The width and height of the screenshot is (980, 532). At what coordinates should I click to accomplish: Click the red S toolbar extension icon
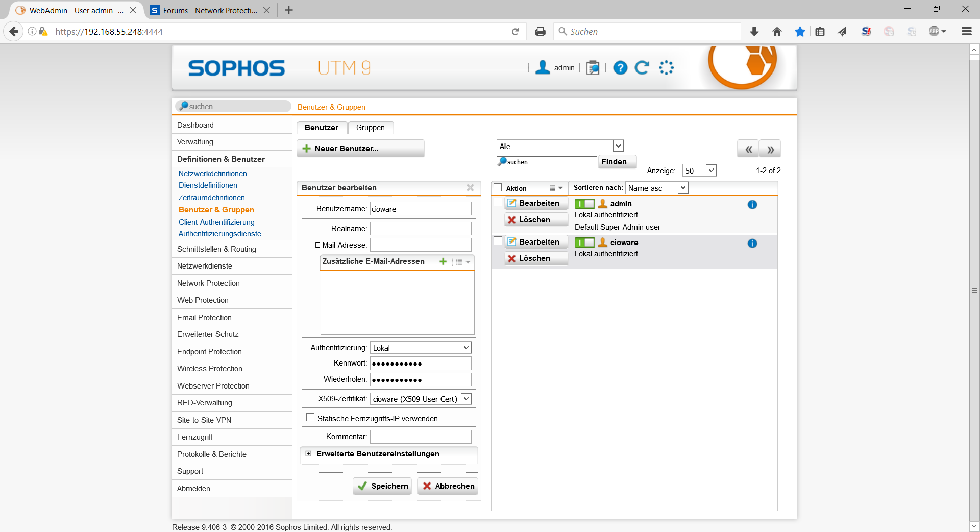click(866, 32)
